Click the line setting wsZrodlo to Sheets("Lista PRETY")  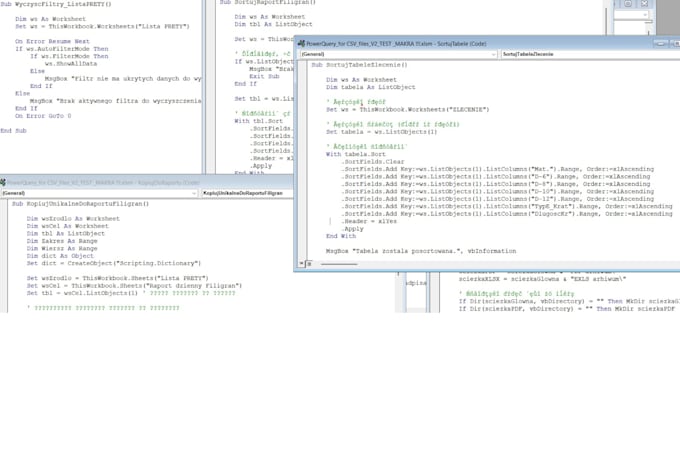click(x=118, y=278)
